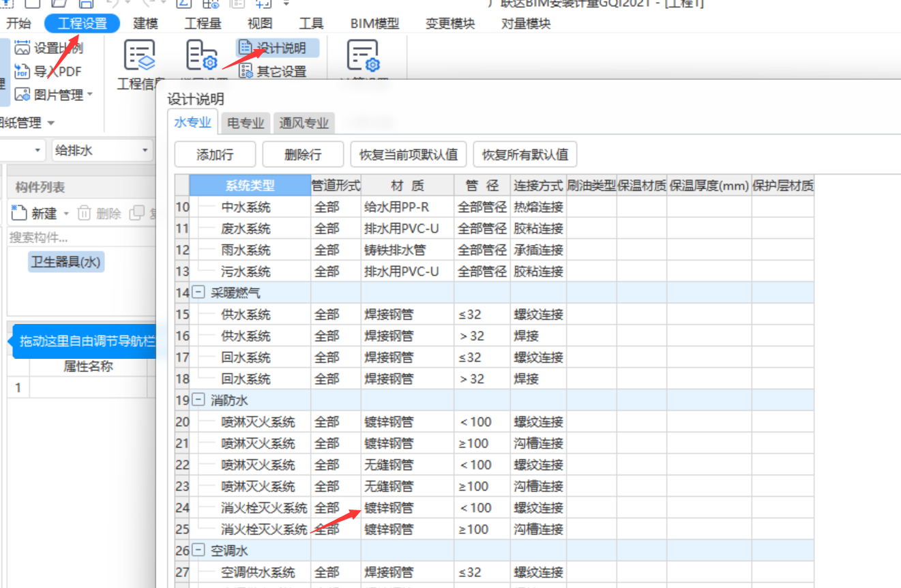The width and height of the screenshot is (901, 588).
Task: Click 镀锌钢管 material cell in row 24
Action: pos(408,508)
